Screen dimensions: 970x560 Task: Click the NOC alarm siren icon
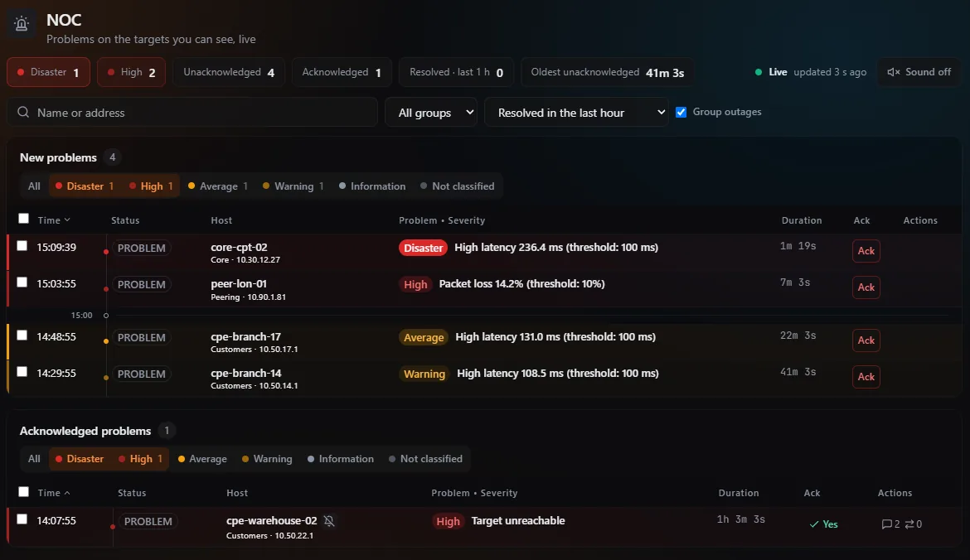[22, 24]
